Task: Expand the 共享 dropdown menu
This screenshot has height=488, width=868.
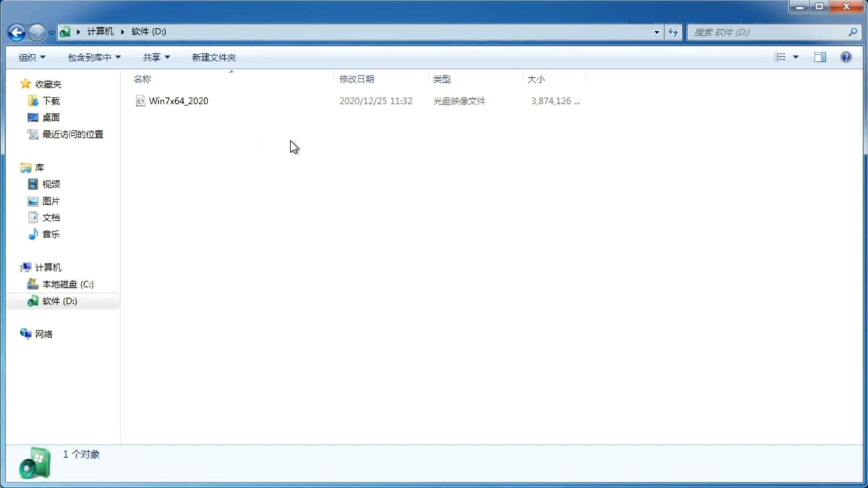Action: click(156, 57)
